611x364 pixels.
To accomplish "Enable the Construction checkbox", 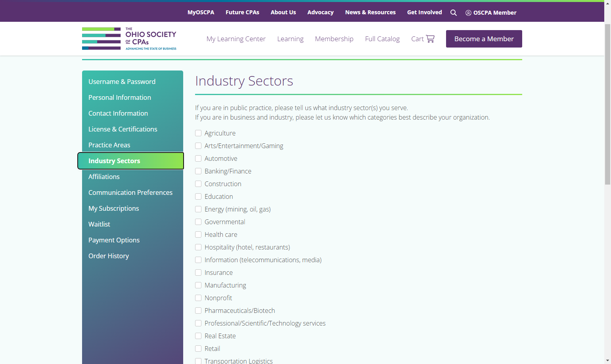I will point(198,184).
